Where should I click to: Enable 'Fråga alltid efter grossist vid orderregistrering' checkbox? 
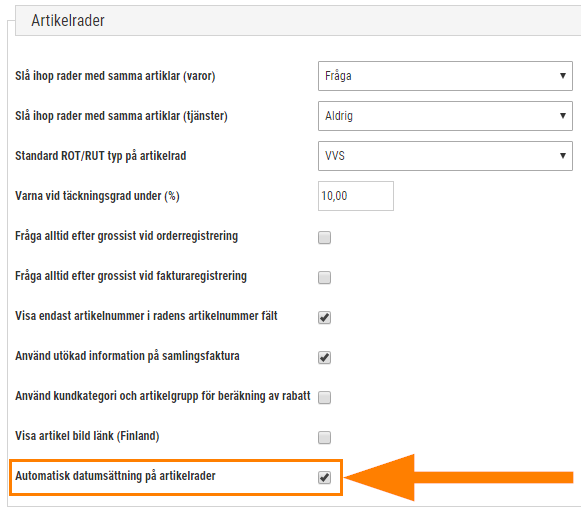tap(324, 237)
